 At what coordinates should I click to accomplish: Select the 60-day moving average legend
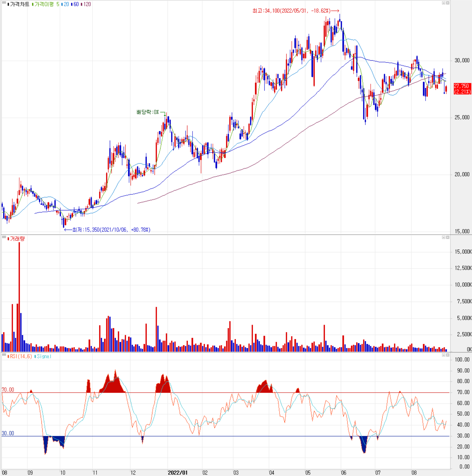click(x=76, y=4)
